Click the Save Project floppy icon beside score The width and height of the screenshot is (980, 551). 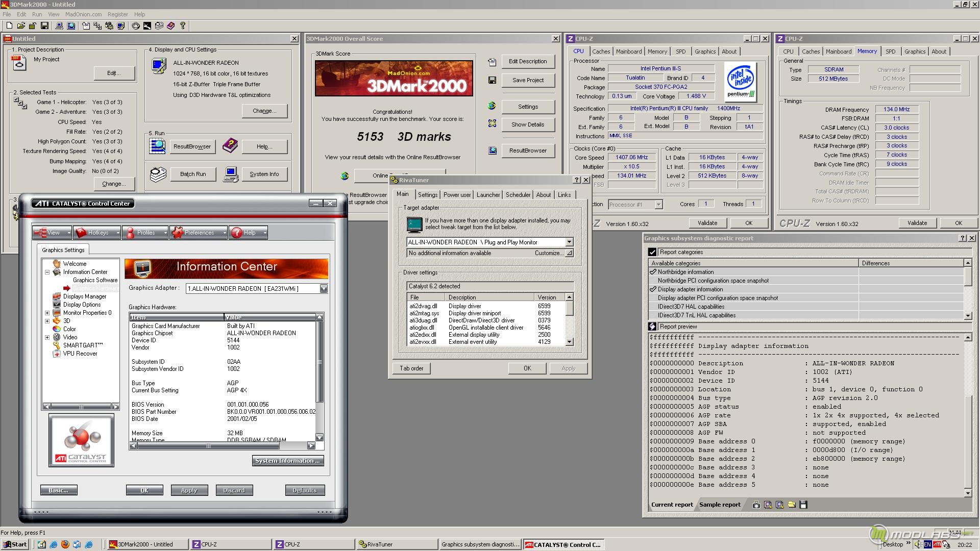coord(492,80)
